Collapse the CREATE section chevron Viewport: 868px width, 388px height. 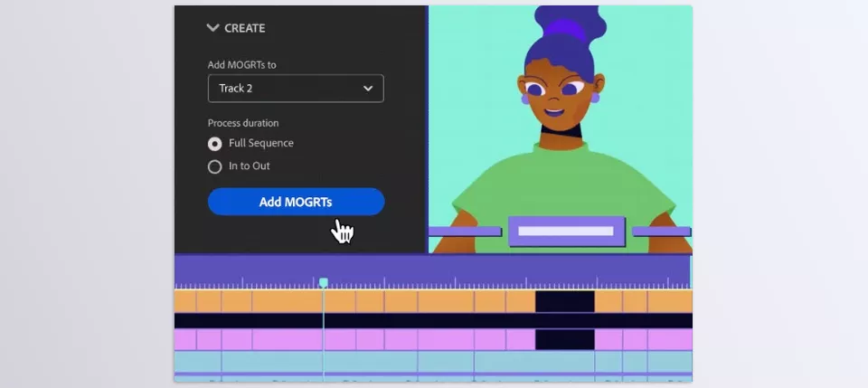pyautogui.click(x=212, y=28)
